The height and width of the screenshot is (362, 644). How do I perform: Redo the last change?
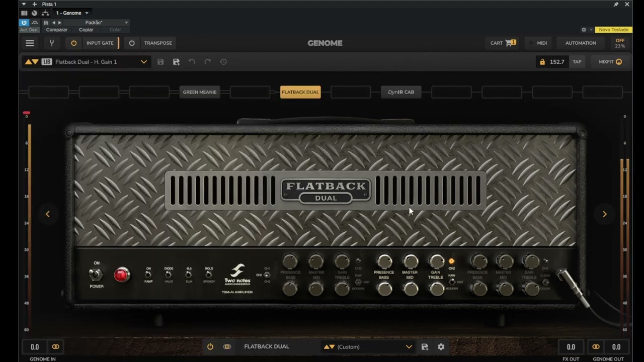[x=207, y=62]
